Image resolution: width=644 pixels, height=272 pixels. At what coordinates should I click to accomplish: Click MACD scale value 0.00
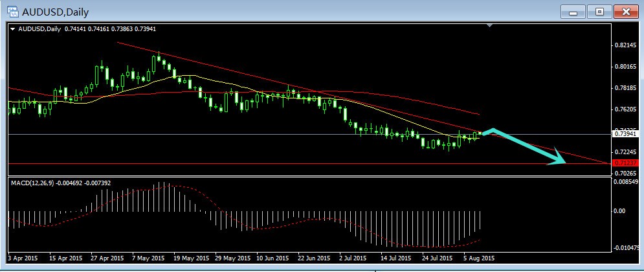(619, 210)
